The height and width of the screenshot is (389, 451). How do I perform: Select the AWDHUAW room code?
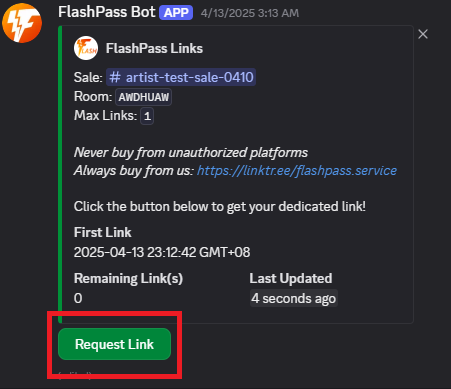[x=144, y=97]
